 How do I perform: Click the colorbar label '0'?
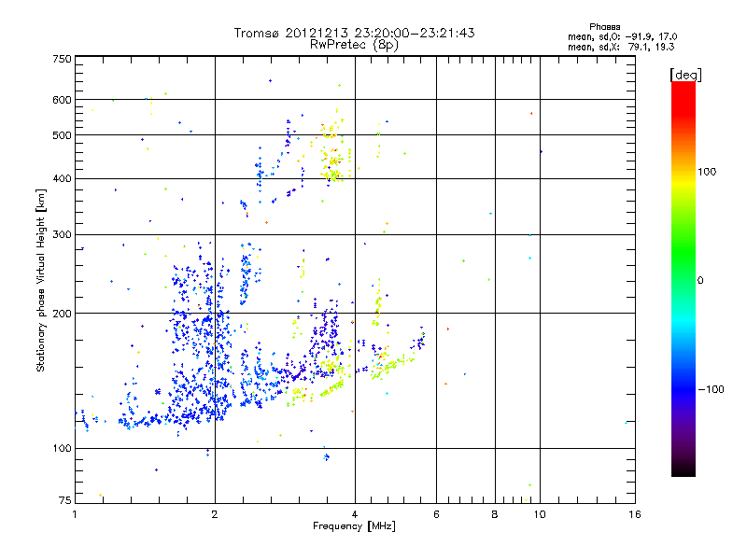click(x=700, y=280)
